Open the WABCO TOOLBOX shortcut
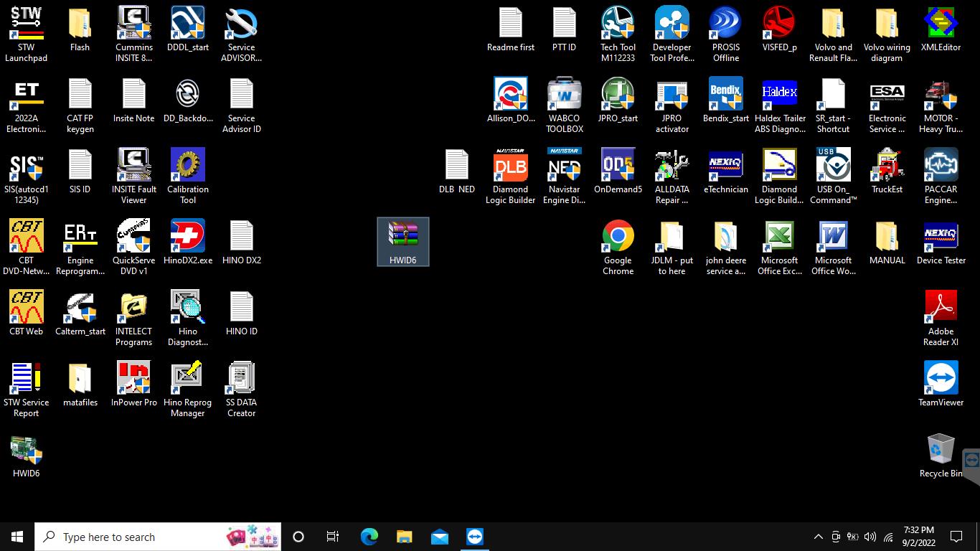The image size is (980, 551). point(565,105)
